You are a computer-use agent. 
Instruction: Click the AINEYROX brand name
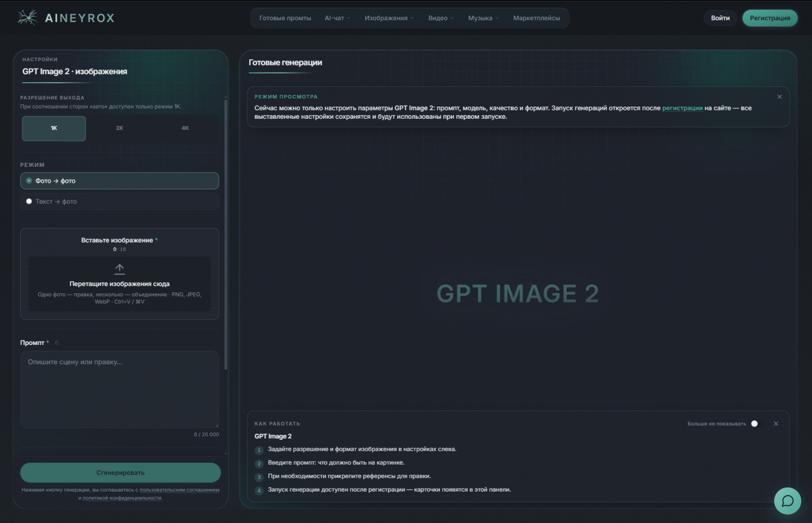click(80, 18)
